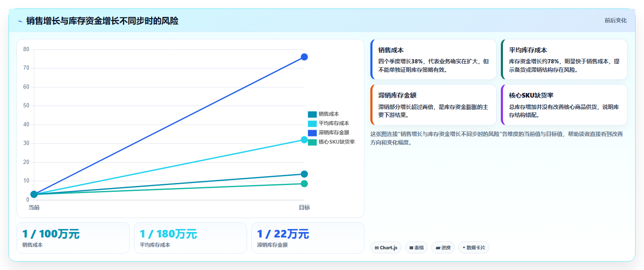This screenshot has width=644, height=270.
Task: Click 滞销库存金额 legend label text
Action: [x=334, y=133]
